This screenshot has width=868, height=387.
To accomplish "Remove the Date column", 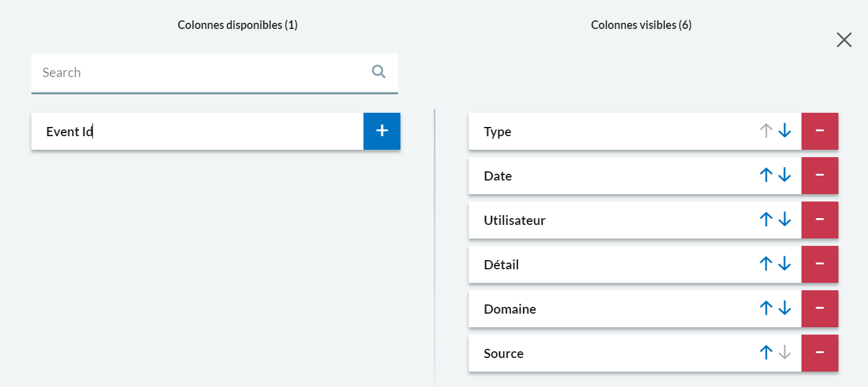I will [819, 176].
